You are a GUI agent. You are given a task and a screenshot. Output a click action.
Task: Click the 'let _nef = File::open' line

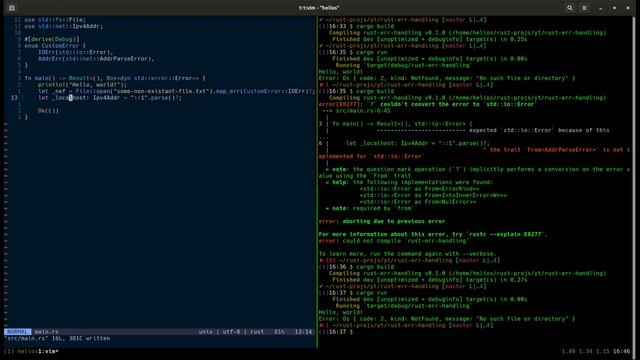pyautogui.click(x=176, y=91)
